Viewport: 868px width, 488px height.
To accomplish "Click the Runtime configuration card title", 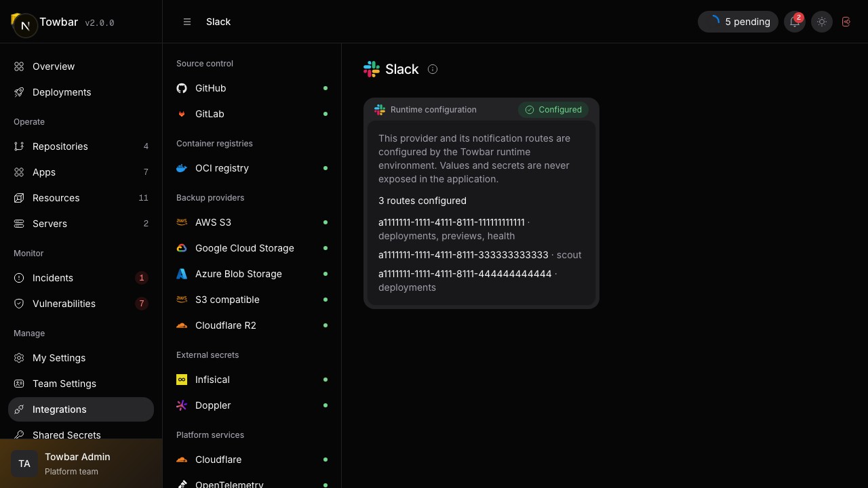I will 433,110.
